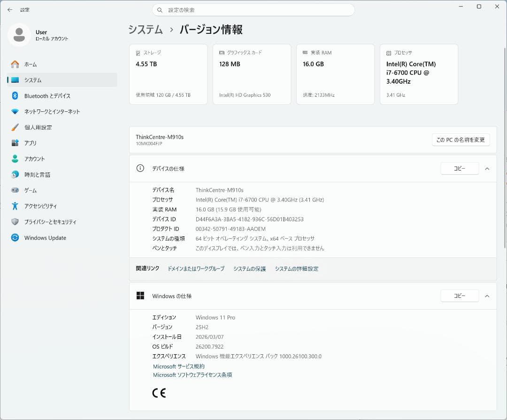This screenshot has width=507, height=420.
Task: Click OS build value 26200.7922
Action: pyautogui.click(x=209, y=347)
